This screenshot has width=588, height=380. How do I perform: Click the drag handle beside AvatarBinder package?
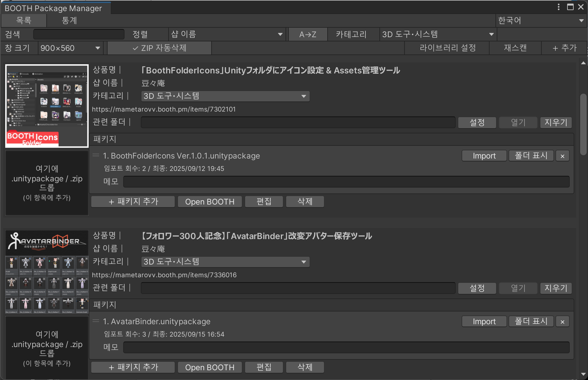point(96,321)
